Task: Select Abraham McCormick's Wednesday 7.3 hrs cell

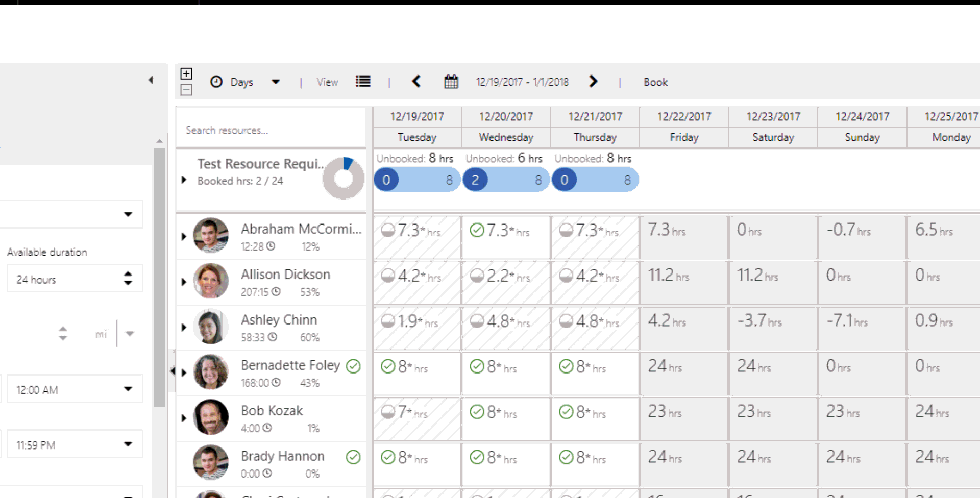Action: tap(505, 237)
